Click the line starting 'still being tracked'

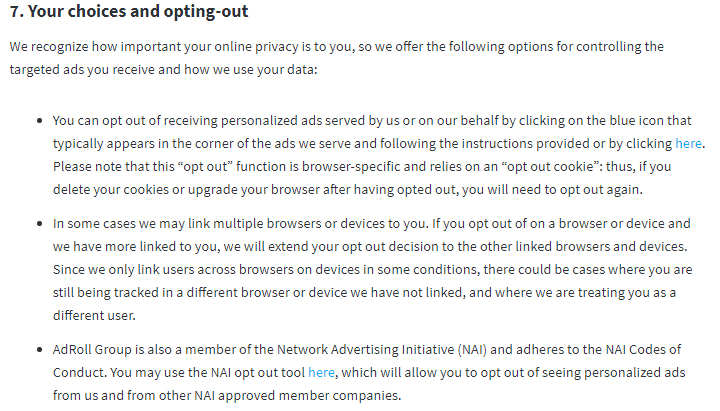[x=364, y=293]
